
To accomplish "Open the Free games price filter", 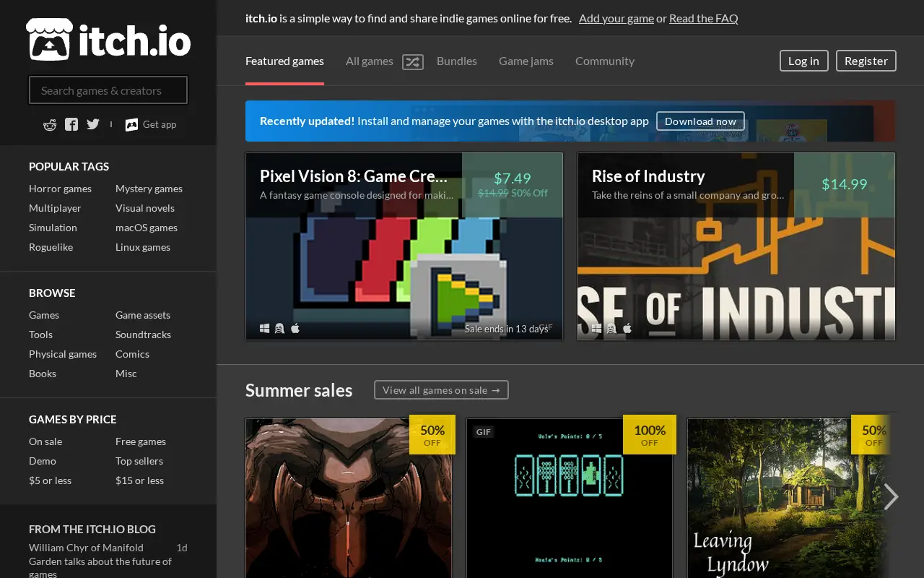I will click(x=141, y=441).
